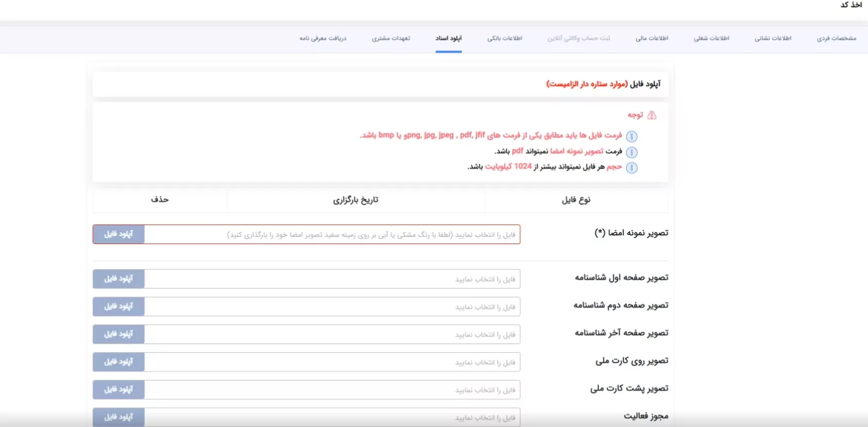Upload file for مجوز فعالیت

[119, 417]
